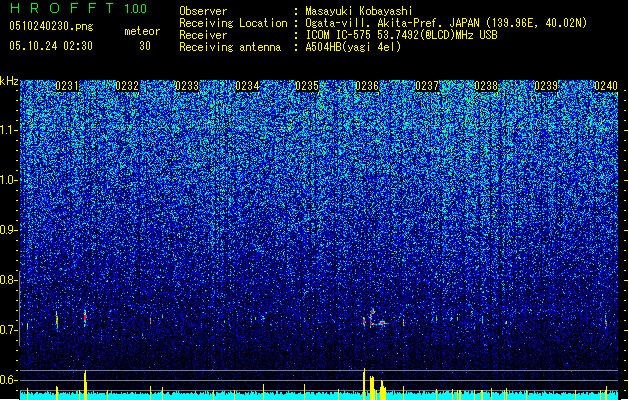The image size is (629, 400).
Task: Click the 0232 time marker
Action: [x=127, y=86]
